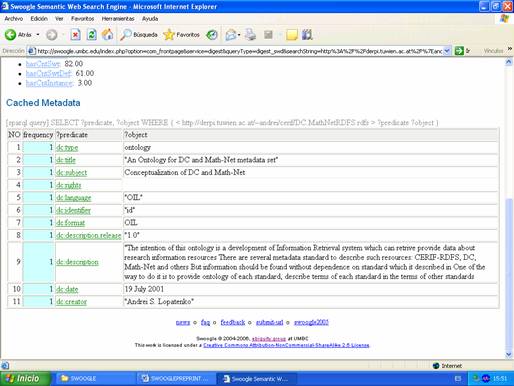The height and width of the screenshot is (386, 514).
Task: Open the Archivo menu
Action: coord(14,19)
